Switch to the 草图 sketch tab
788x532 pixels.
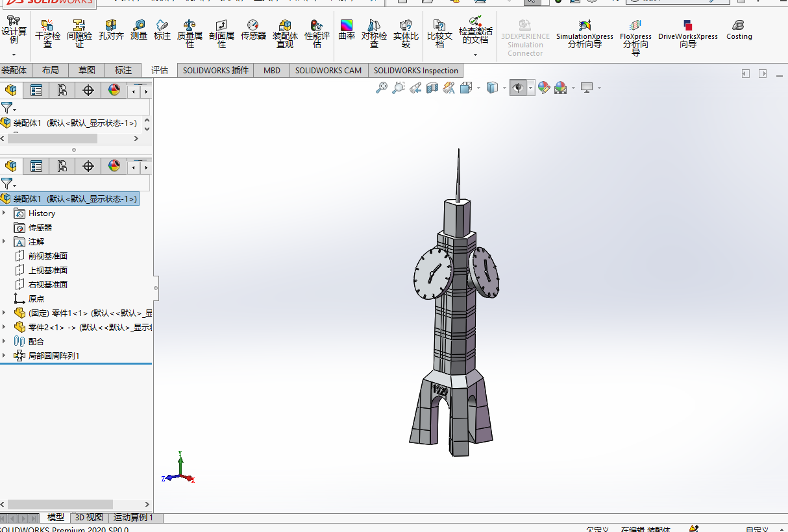click(x=86, y=70)
